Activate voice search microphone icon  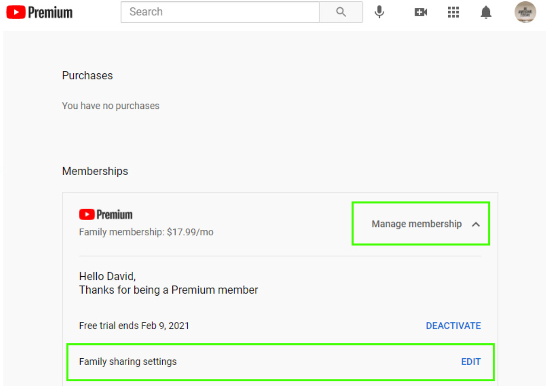click(x=379, y=12)
